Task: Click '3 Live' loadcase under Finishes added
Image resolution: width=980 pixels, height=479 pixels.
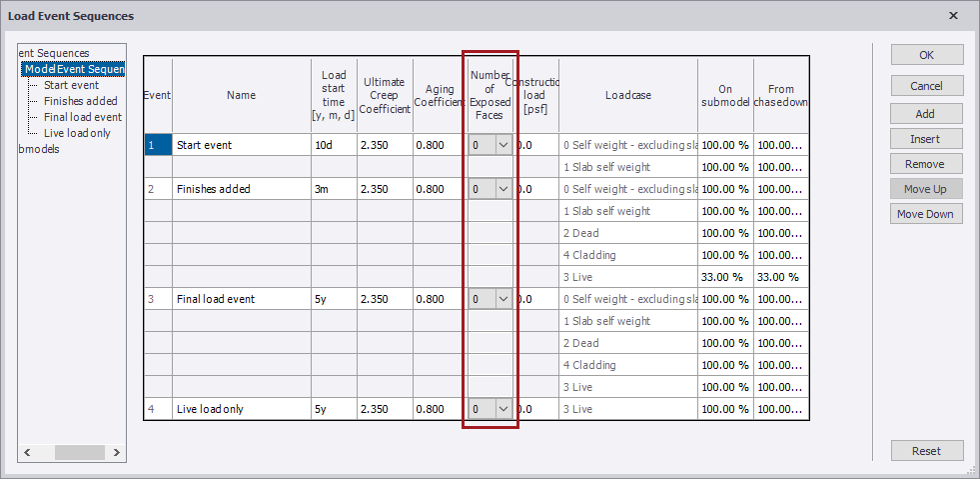Action: tap(628, 277)
